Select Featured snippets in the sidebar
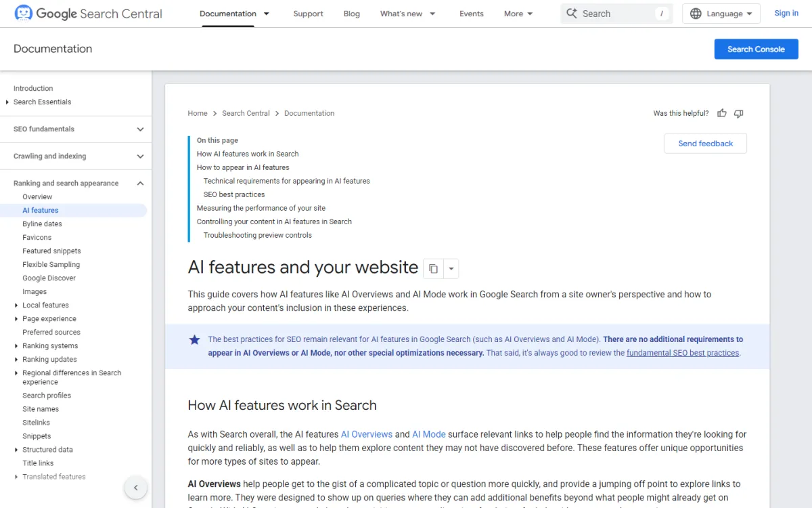The width and height of the screenshot is (812, 508). [x=51, y=251]
